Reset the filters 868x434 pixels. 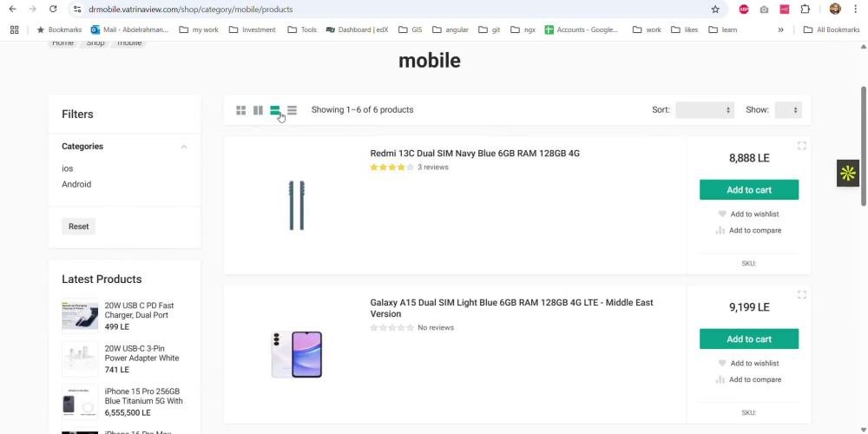click(79, 227)
